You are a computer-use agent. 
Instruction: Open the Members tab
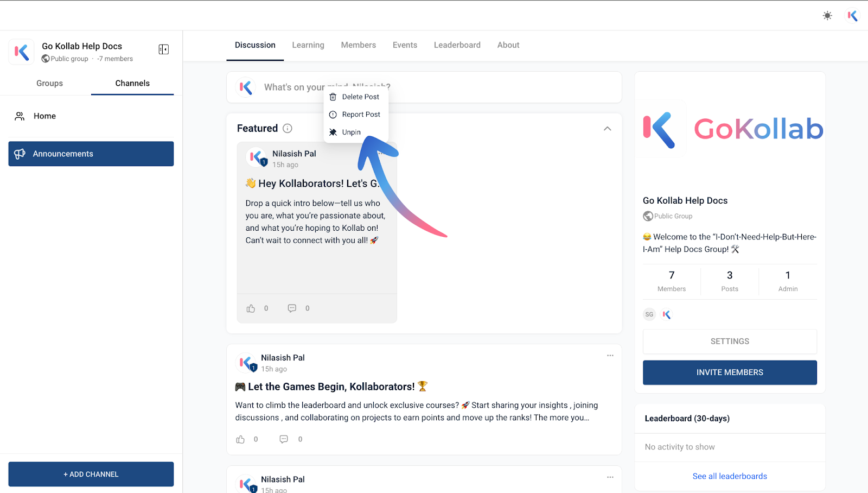[358, 45]
